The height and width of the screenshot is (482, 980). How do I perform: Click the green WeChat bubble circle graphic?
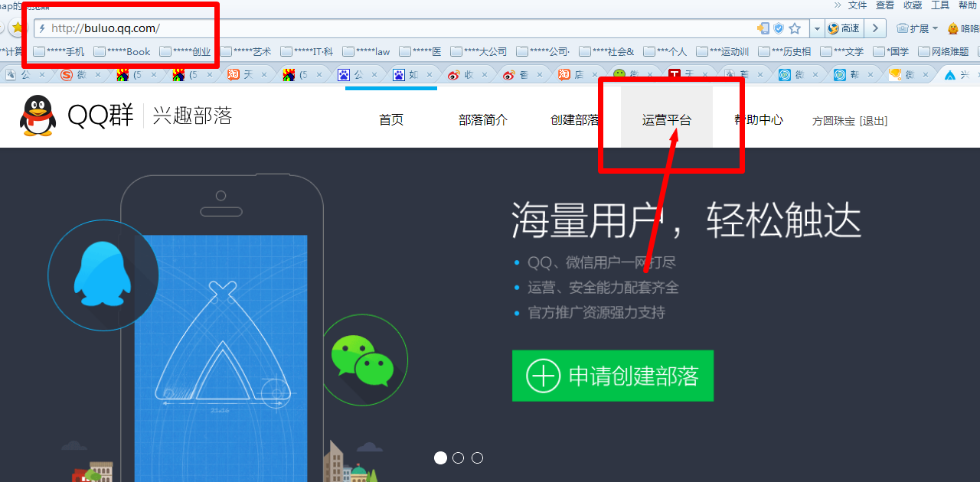(x=363, y=360)
